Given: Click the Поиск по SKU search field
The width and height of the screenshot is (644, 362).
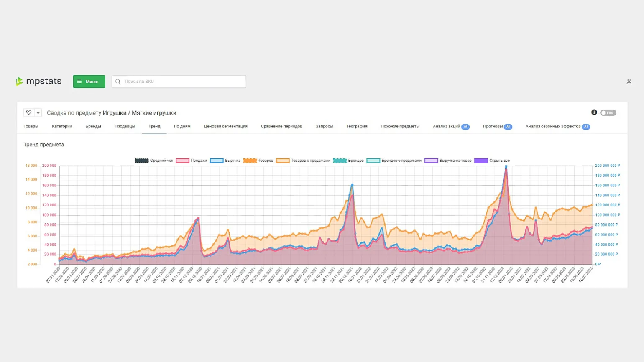Looking at the screenshot, I should click(x=179, y=82).
